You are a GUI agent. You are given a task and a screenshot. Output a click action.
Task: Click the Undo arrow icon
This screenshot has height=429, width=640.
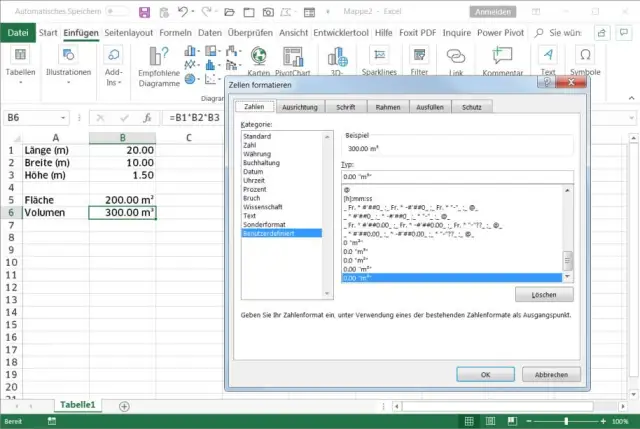[184, 11]
